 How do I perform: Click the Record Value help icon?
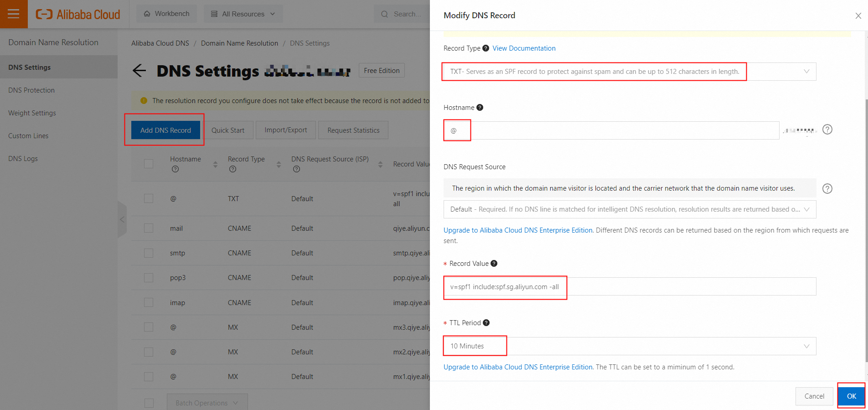(x=494, y=264)
